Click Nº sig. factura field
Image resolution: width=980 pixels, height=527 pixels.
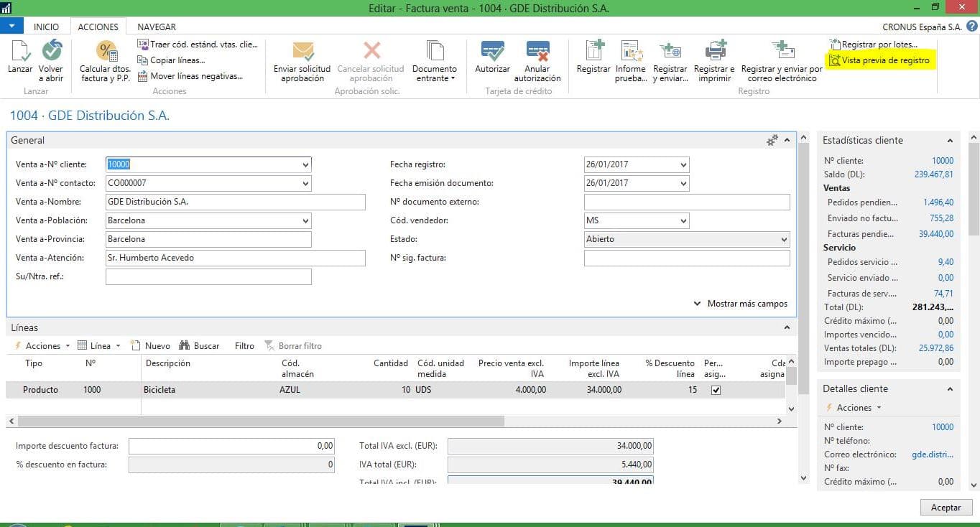click(x=687, y=258)
